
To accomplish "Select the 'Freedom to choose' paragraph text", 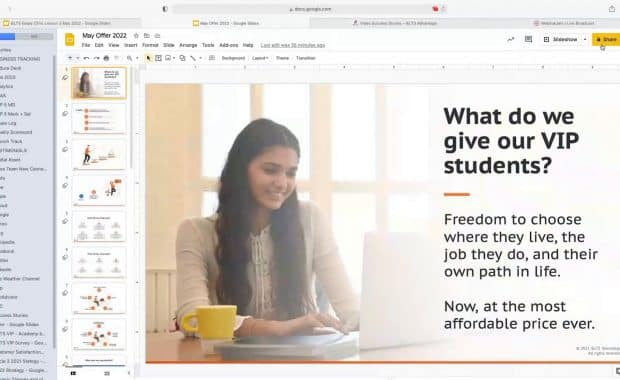I will point(521,246).
